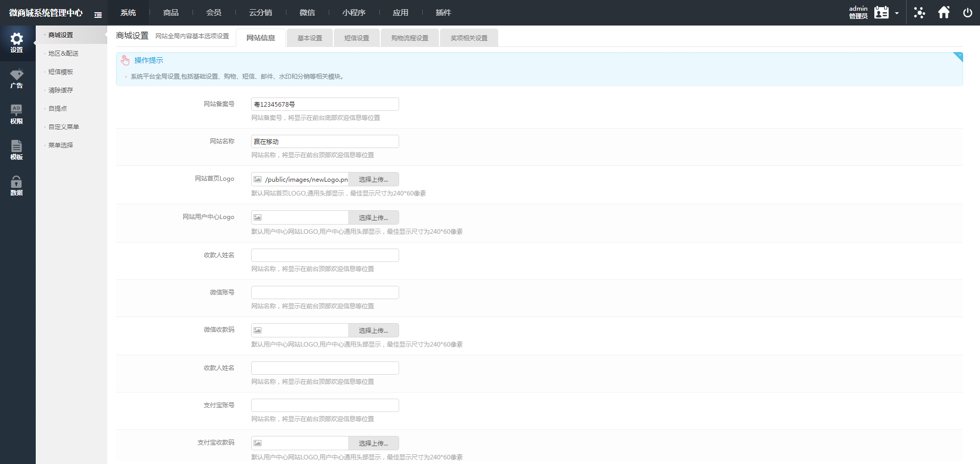Select the 模板 document icon in sidebar
The width and height of the screenshot is (980, 464).
(x=17, y=149)
